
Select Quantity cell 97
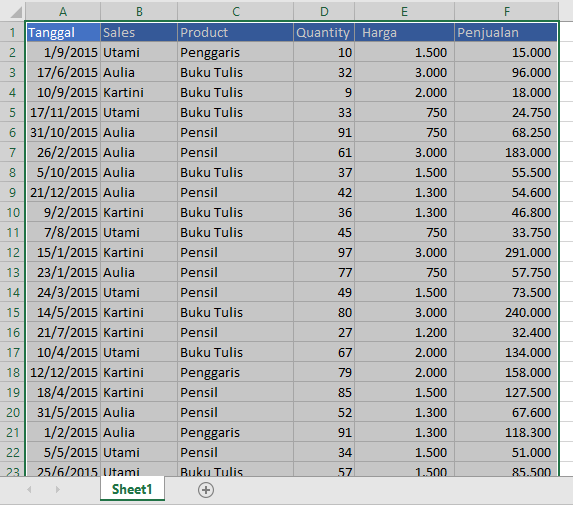pos(324,252)
